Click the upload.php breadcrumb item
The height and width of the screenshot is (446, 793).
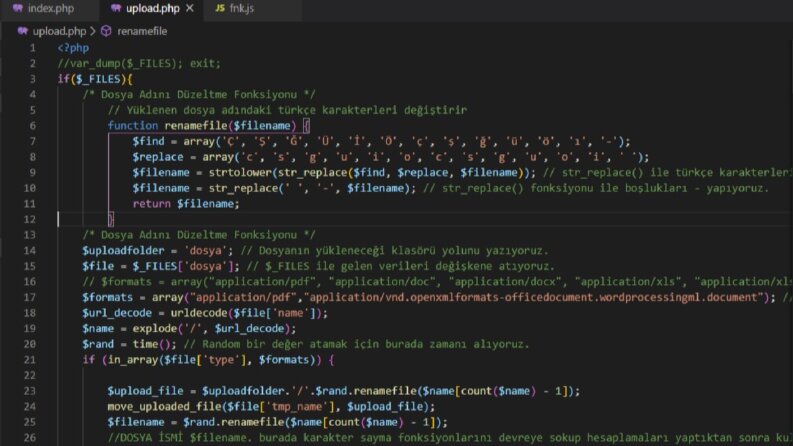pyautogui.click(x=59, y=31)
